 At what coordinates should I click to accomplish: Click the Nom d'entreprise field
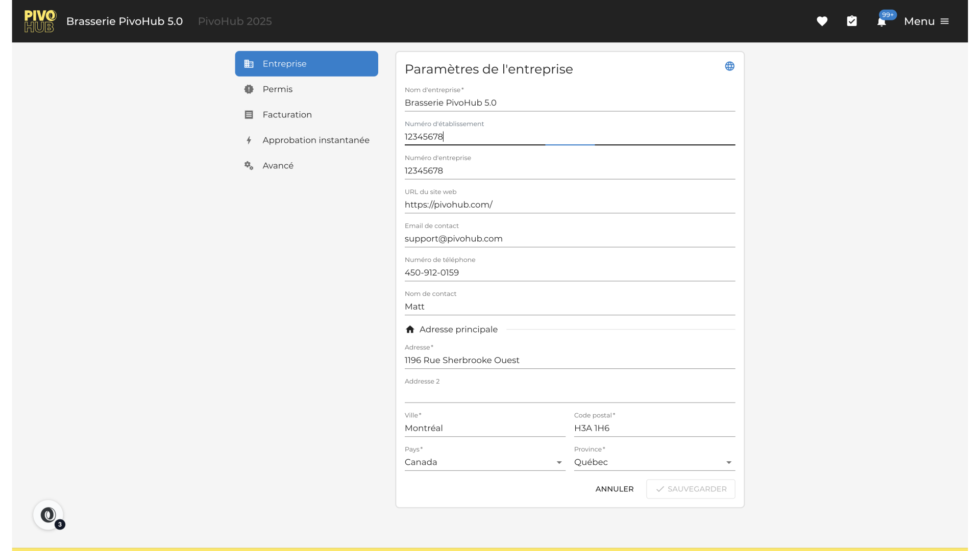pos(569,103)
